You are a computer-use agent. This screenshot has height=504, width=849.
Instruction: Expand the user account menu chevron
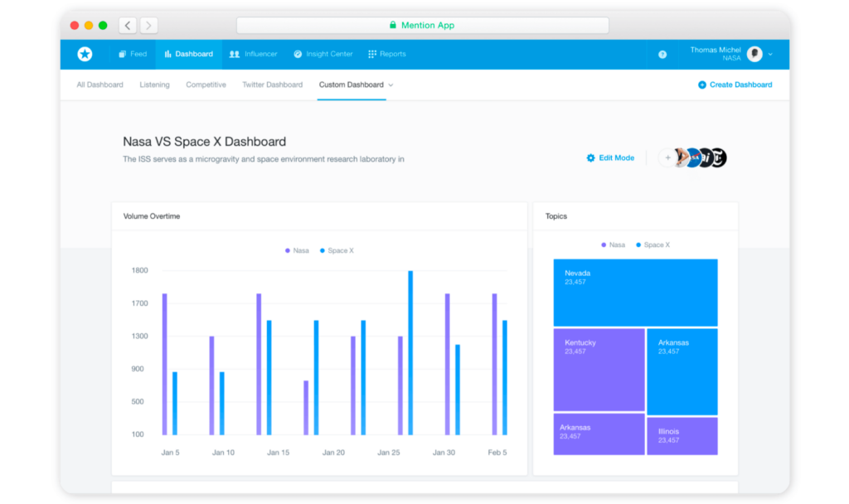[x=770, y=54]
